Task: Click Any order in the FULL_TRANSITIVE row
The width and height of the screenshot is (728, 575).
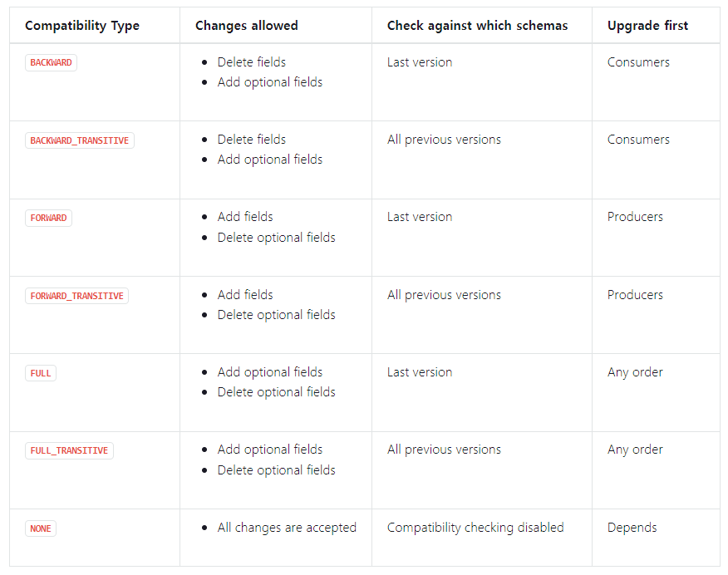Action: [635, 450]
